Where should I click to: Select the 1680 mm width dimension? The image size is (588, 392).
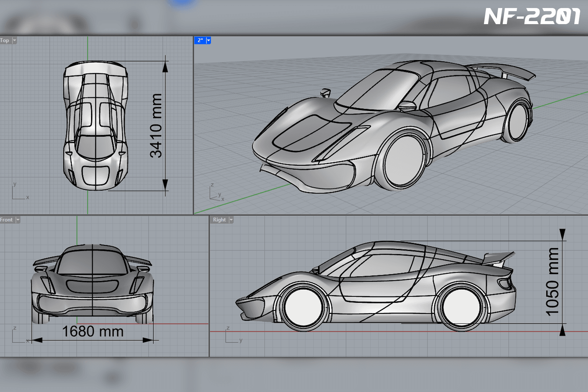93,332
